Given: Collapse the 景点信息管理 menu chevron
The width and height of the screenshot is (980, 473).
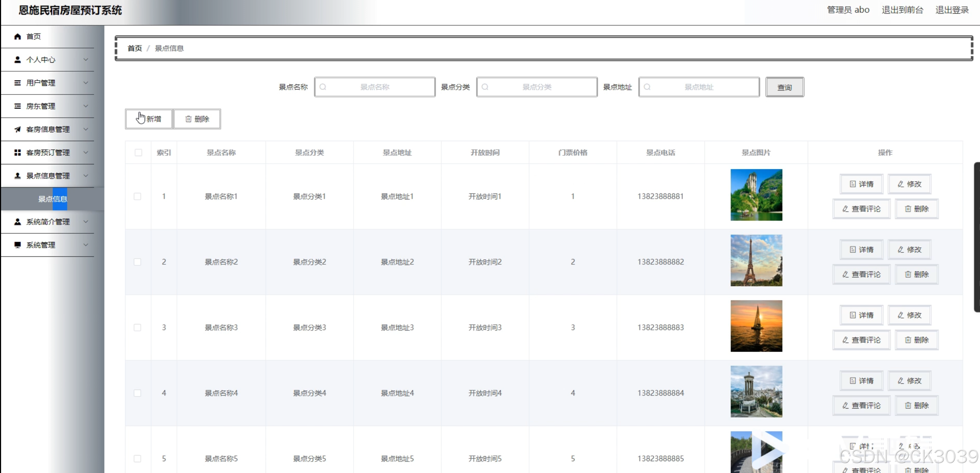Looking at the screenshot, I should (x=86, y=176).
